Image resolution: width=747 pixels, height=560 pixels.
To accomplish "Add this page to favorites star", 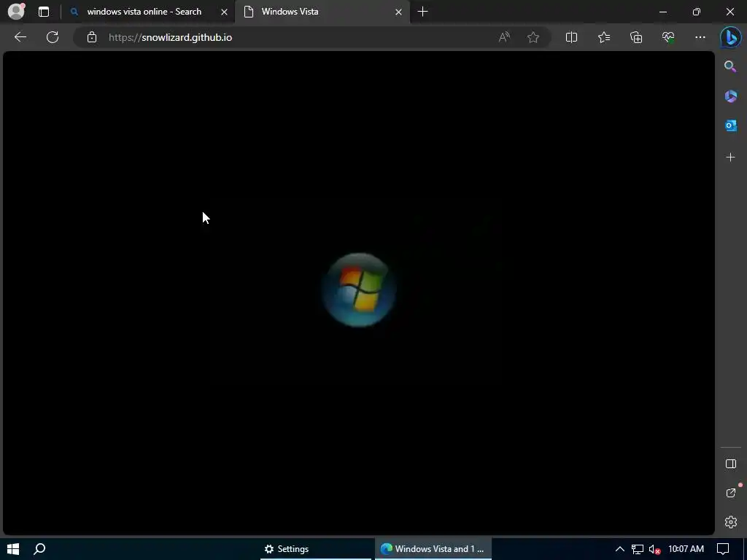I will tap(533, 37).
